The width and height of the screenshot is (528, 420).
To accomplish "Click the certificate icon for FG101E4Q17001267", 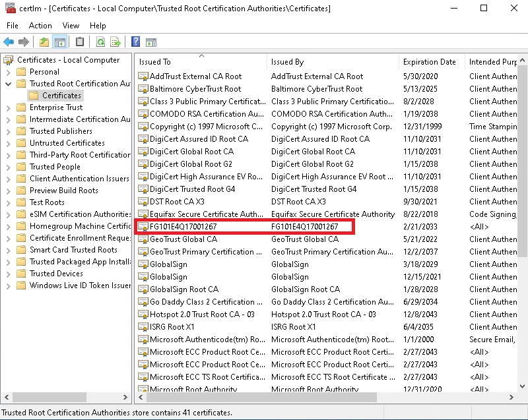I will [x=143, y=227].
